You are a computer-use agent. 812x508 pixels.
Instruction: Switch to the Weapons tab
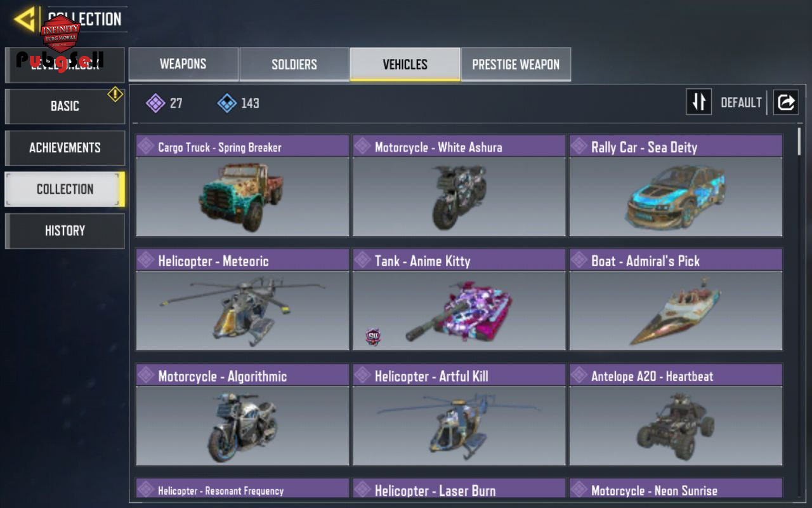tap(183, 64)
